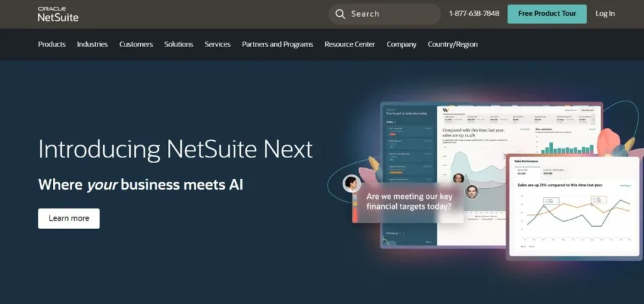The height and width of the screenshot is (304, 644).
Task: Open the Customers menu
Action: point(136,44)
